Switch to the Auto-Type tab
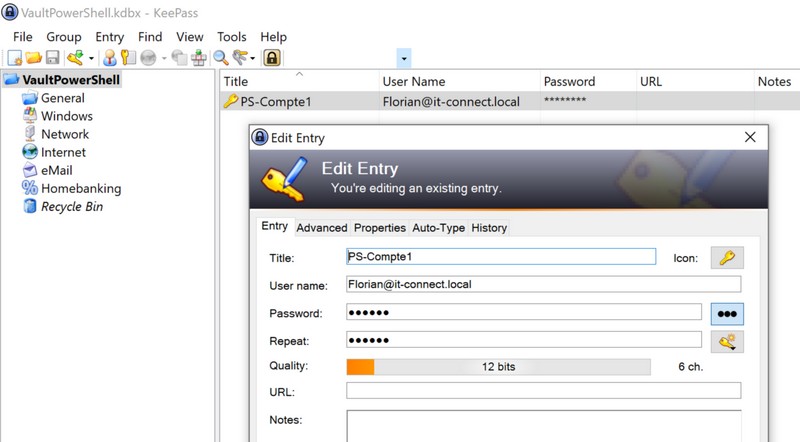This screenshot has height=442, width=800. (x=438, y=228)
